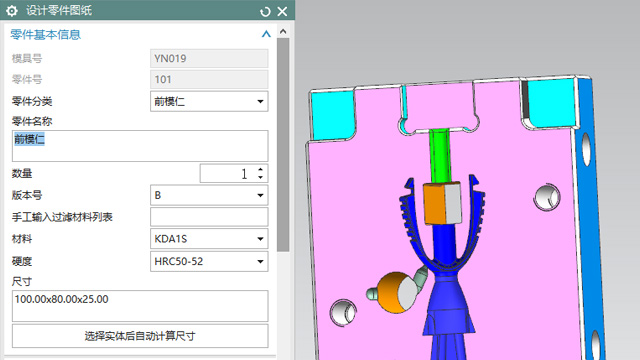Viewport: 640px width, 360px height.
Task: Collapse the 零件基本信息 section
Action: point(266,34)
